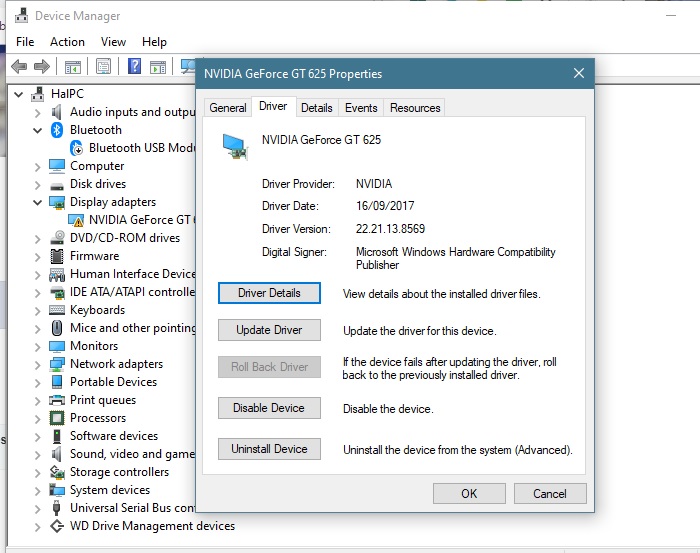Click the Audio inputs speaker icon
Screen dimensions: 700x553
coord(57,112)
